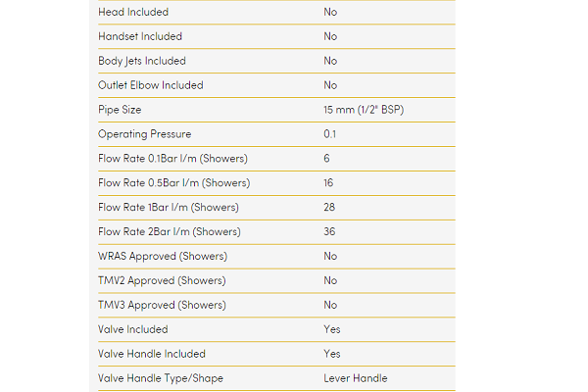Select the "Handset Included" label text
This screenshot has height=392, width=588.
(140, 36)
